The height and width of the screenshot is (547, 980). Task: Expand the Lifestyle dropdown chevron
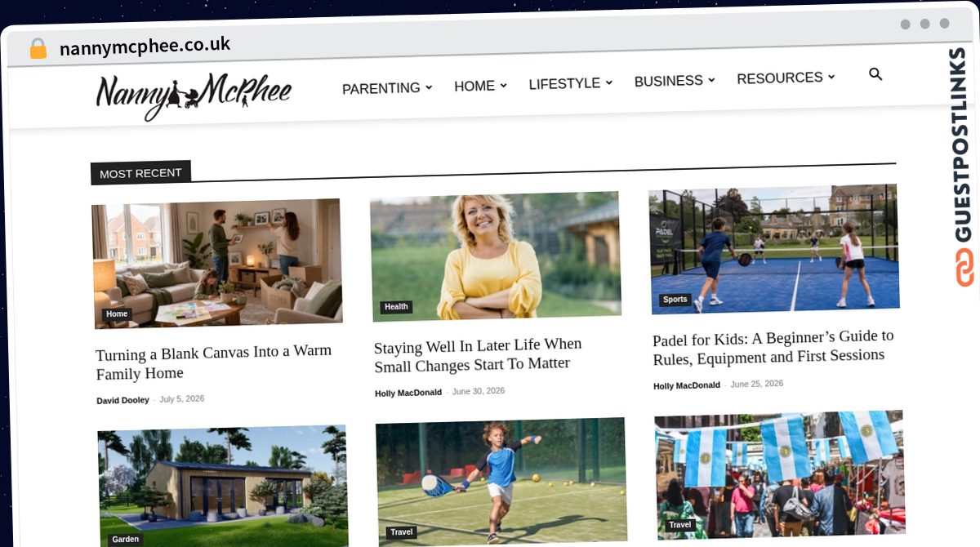[x=608, y=82]
